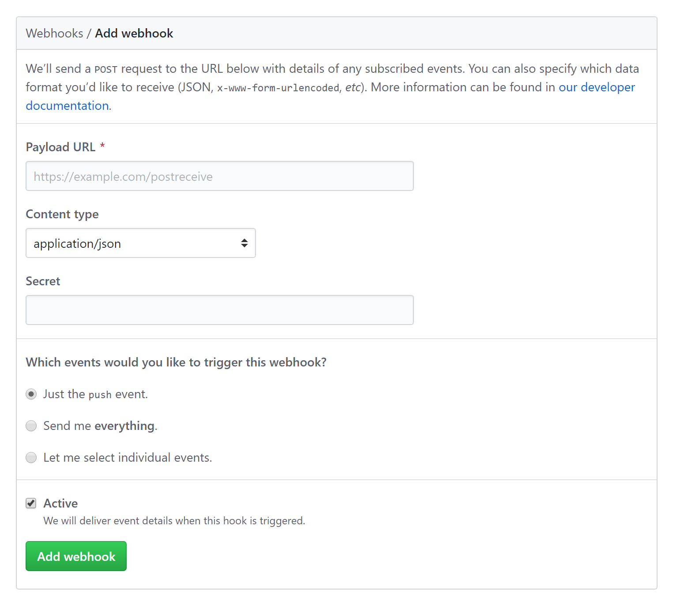Click the red required asterisk beside Payload URL
The image size is (684, 616).
coord(102,146)
